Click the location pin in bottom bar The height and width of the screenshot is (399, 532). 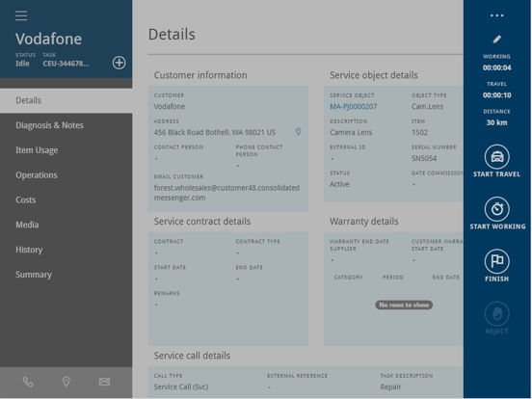(66, 382)
